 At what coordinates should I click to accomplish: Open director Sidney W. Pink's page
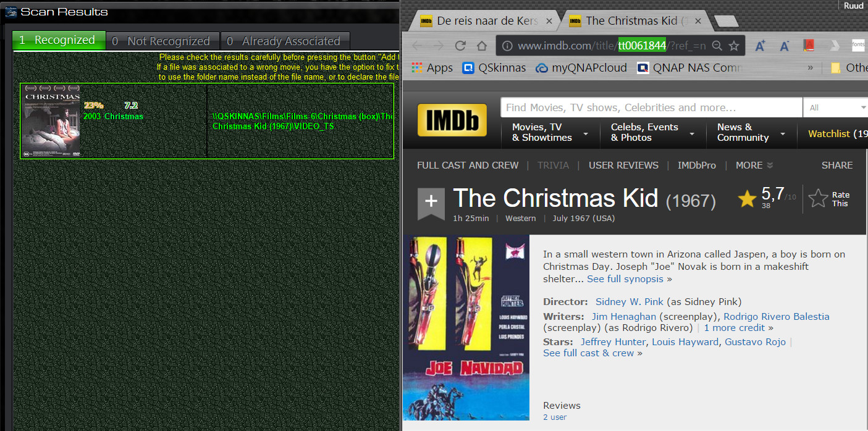tap(630, 301)
